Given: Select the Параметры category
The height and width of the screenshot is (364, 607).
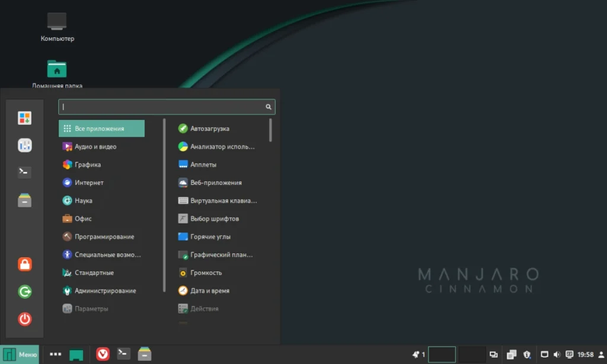Looking at the screenshot, I should pos(101,309).
